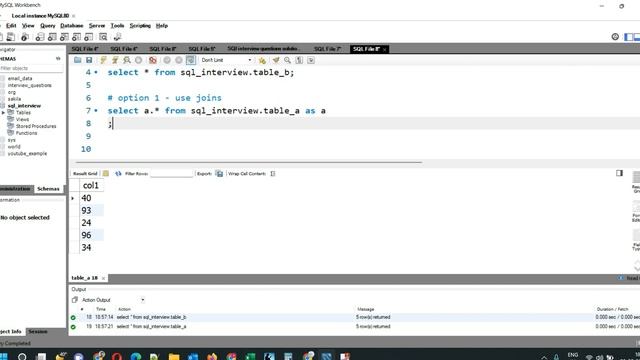Toggle auto-commit mode button
The height and width of the screenshot is (360, 640).
coord(191,60)
